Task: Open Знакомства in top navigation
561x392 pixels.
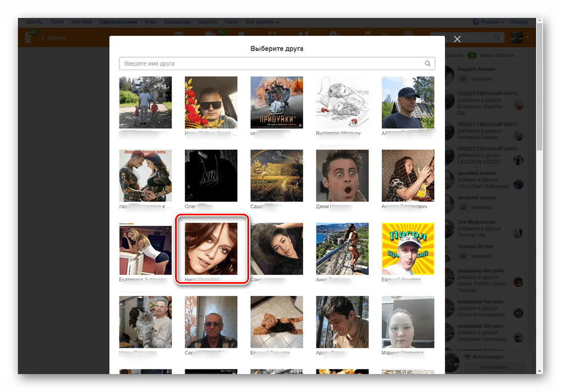Action: [177, 22]
